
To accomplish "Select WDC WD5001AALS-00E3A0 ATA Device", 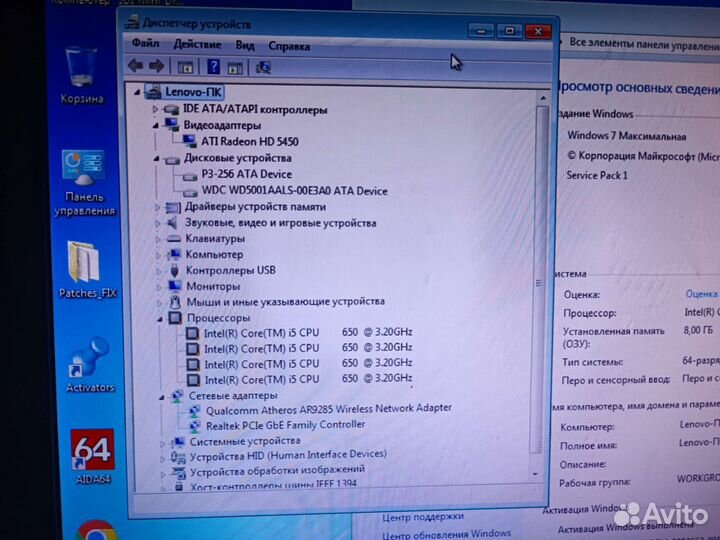I will pyautogui.click(x=294, y=191).
